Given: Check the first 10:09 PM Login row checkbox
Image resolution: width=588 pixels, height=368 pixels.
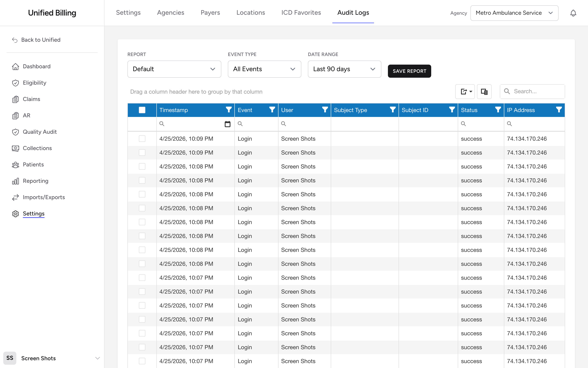Looking at the screenshot, I should click(x=142, y=139).
